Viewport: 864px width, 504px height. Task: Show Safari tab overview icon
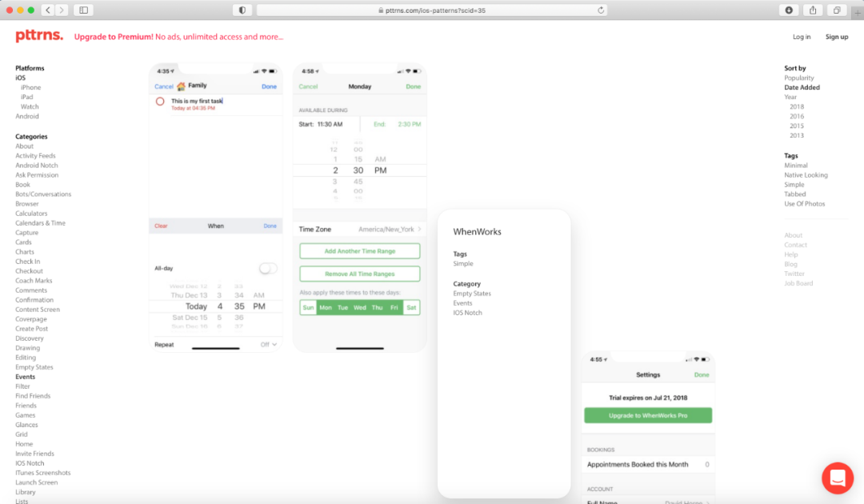(x=837, y=10)
